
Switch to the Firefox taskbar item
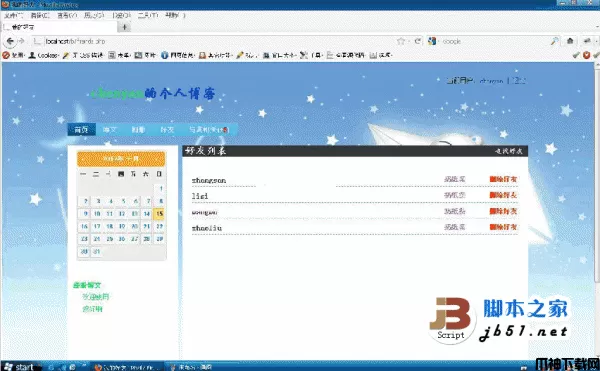128,367
